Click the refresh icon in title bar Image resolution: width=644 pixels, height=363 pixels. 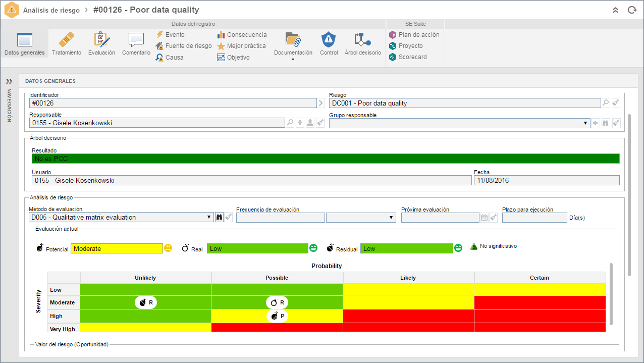[x=631, y=10]
